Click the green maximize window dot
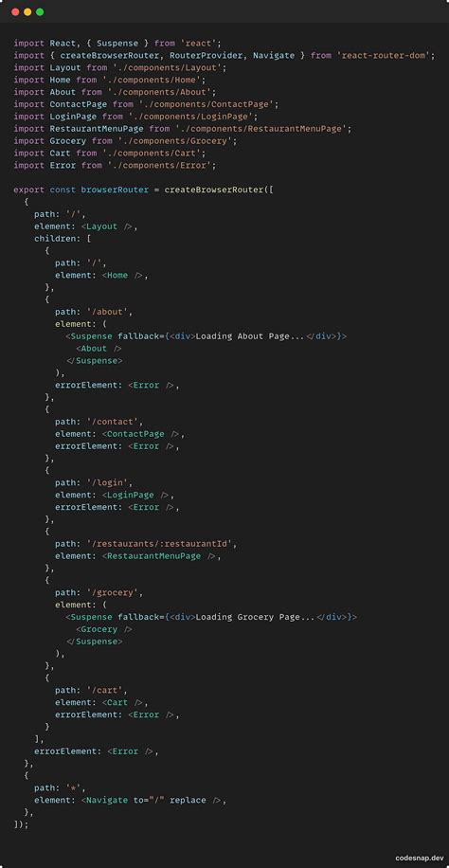Image resolution: width=449 pixels, height=868 pixels. tap(40, 12)
